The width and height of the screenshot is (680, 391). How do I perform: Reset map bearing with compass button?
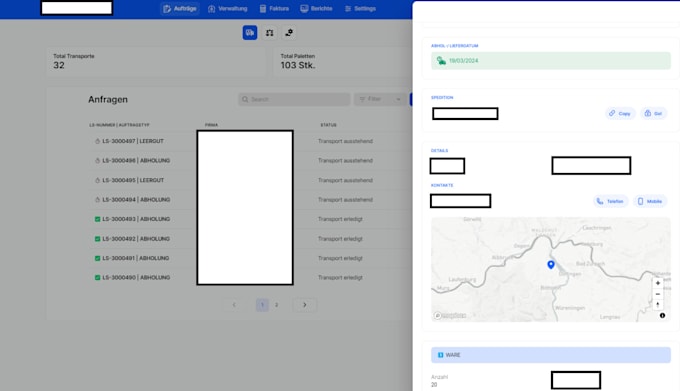click(657, 305)
